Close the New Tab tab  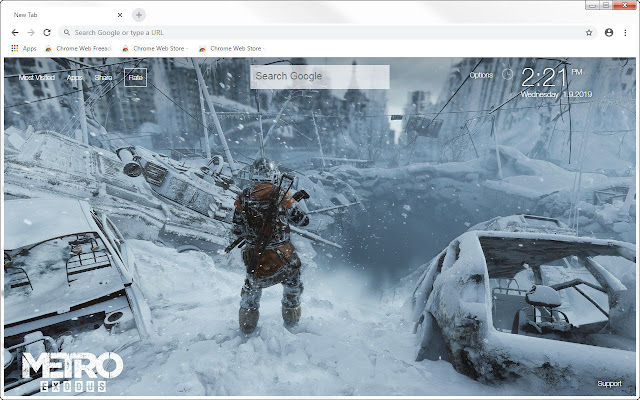[x=120, y=15]
